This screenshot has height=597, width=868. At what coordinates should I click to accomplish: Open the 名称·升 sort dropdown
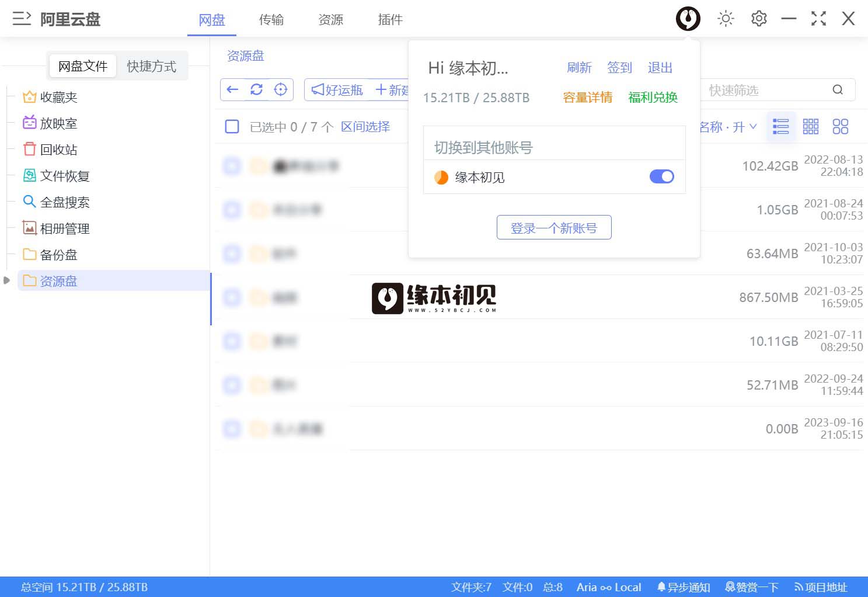tap(728, 127)
